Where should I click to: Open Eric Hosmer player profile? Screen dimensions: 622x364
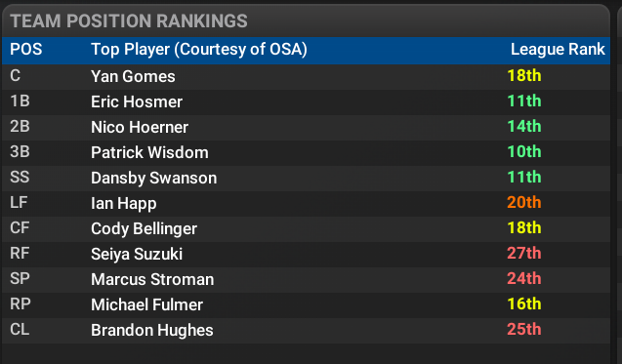tap(137, 101)
